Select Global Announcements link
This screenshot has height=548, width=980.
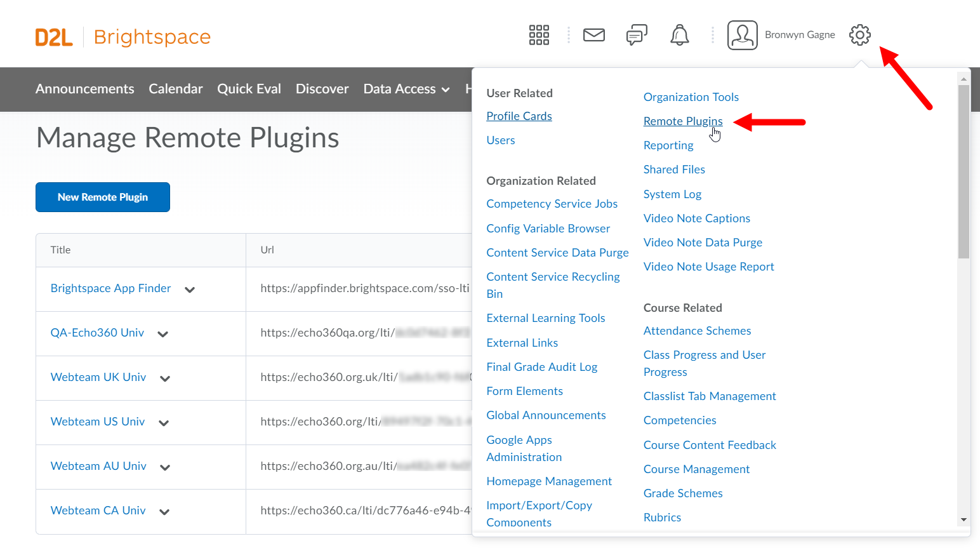546,415
